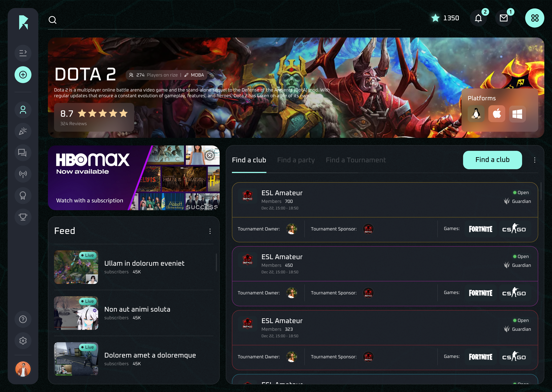Open the chat messages sidebar icon
This screenshot has height=392, width=552.
pyautogui.click(x=23, y=153)
